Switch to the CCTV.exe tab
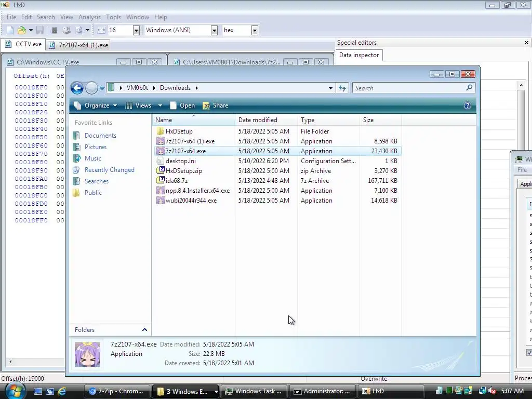Image resolution: width=532 pixels, height=399 pixels. click(x=24, y=45)
